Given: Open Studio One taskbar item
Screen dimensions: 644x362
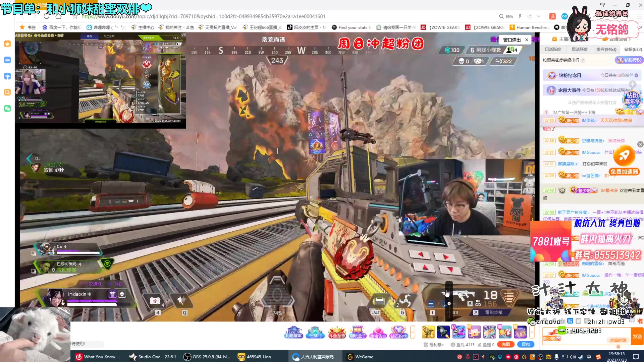Looking at the screenshot, I should 153,357.
